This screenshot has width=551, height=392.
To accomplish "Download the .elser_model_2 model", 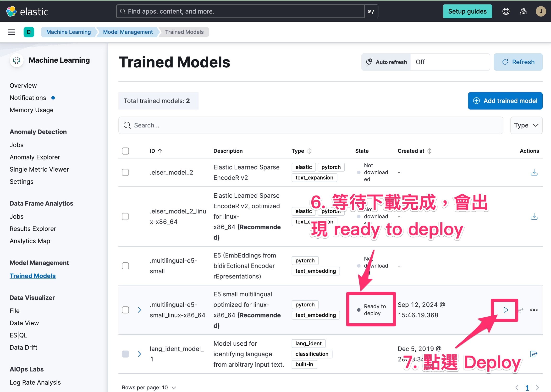I will tap(534, 172).
